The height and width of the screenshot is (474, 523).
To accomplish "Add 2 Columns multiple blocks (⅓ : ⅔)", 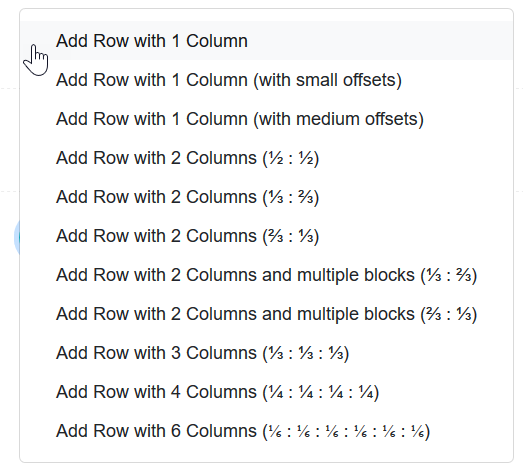I will 266,275.
